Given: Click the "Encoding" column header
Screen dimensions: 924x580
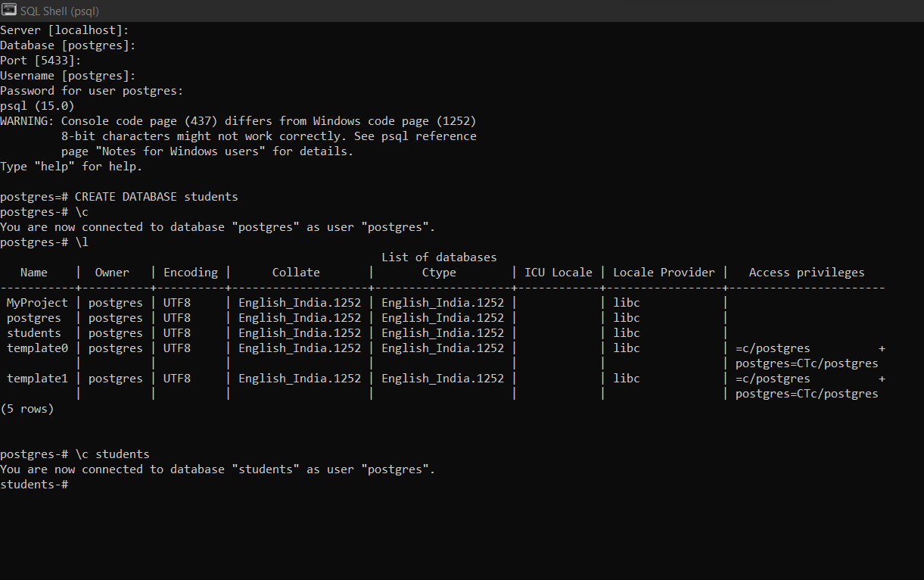Looking at the screenshot, I should point(191,273).
